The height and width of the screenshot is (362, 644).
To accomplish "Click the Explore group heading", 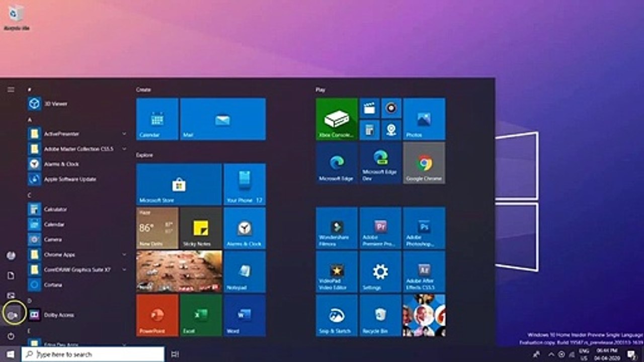I will [144, 155].
